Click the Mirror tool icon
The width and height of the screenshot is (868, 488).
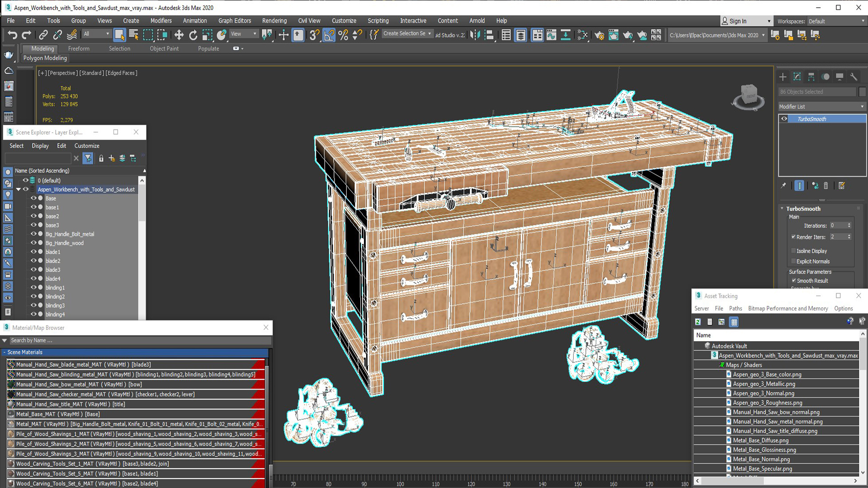(475, 35)
